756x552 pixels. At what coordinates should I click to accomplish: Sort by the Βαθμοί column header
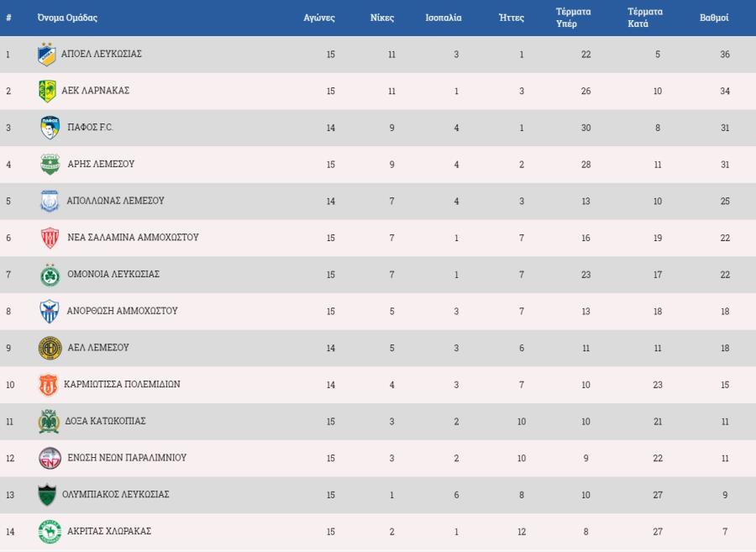(x=714, y=18)
